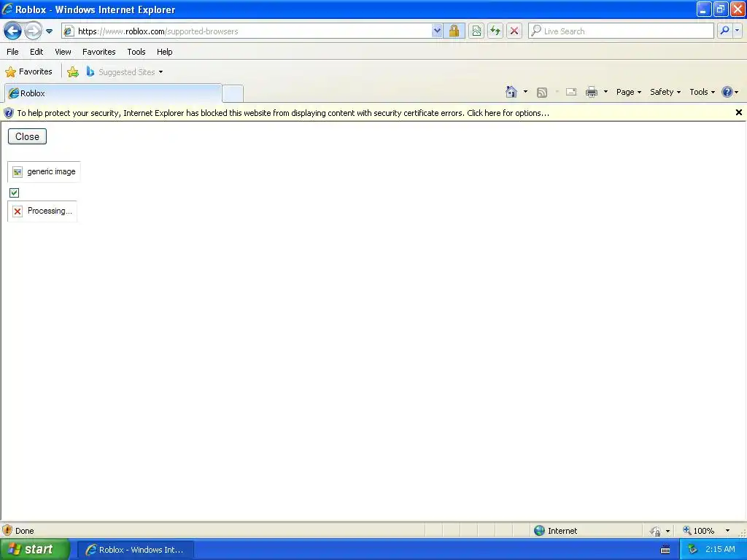
Task: Open a new blank tab
Action: click(233, 94)
